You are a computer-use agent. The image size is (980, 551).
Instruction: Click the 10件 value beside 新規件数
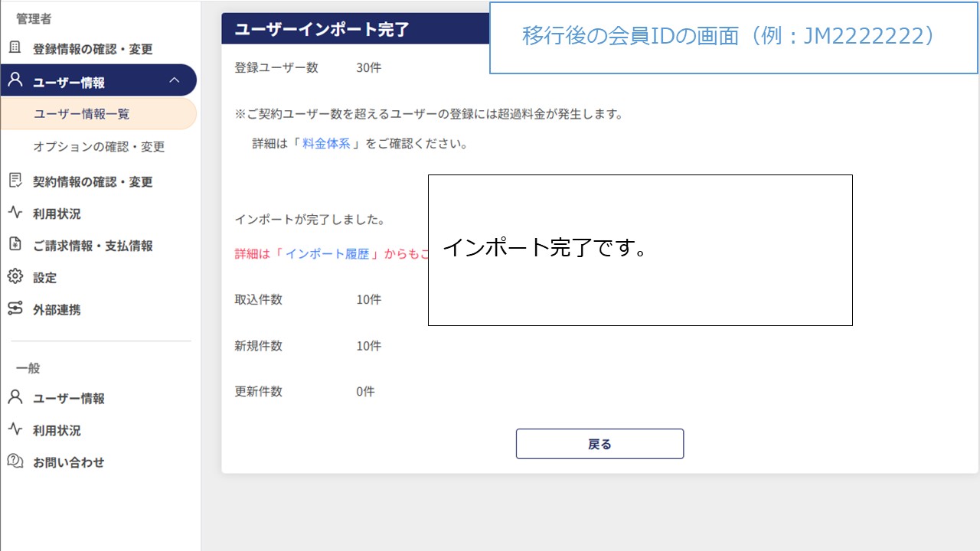[x=368, y=346]
